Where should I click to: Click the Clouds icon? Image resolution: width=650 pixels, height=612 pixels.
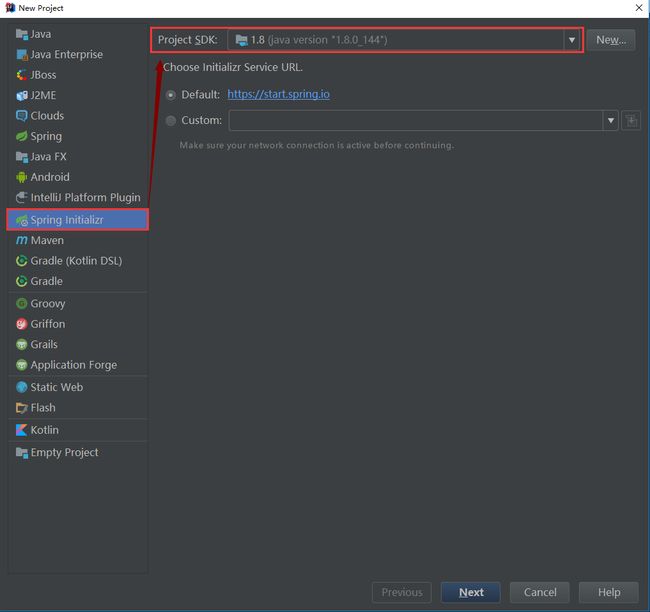[x=22, y=116]
